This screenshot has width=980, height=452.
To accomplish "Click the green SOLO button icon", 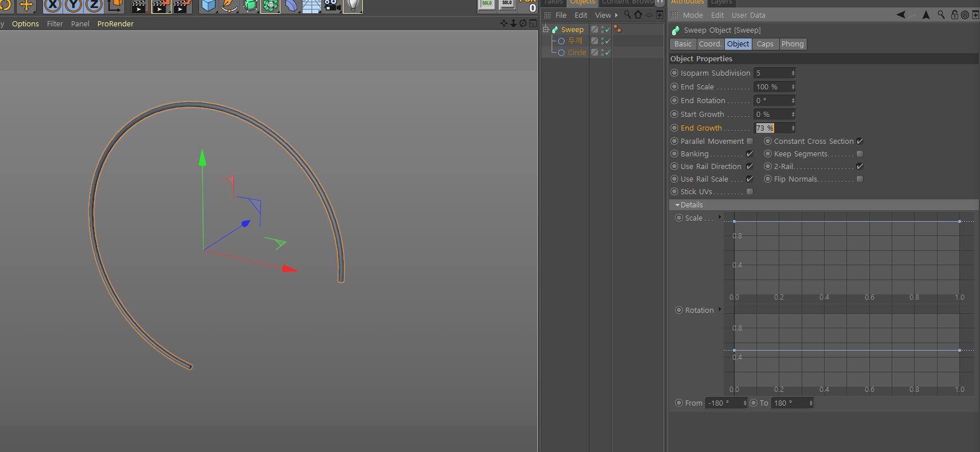I will point(486,5).
